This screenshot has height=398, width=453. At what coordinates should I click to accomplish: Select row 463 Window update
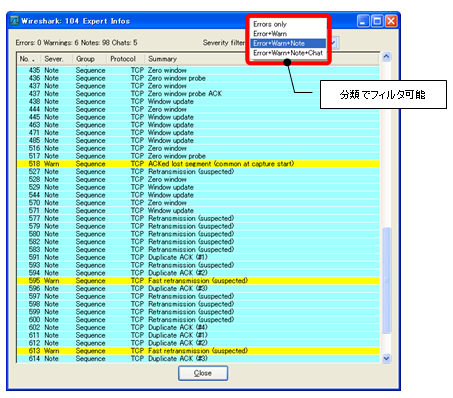(x=198, y=125)
